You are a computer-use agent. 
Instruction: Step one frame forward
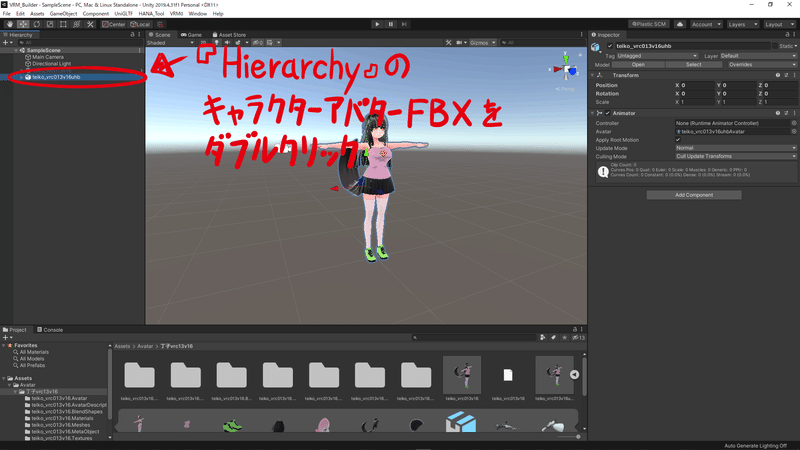404,24
